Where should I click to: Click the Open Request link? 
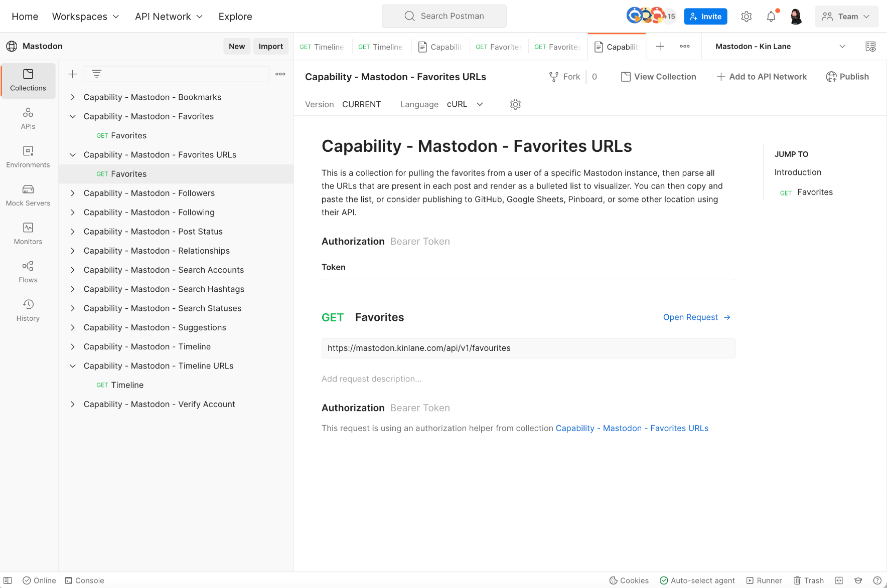697,317
